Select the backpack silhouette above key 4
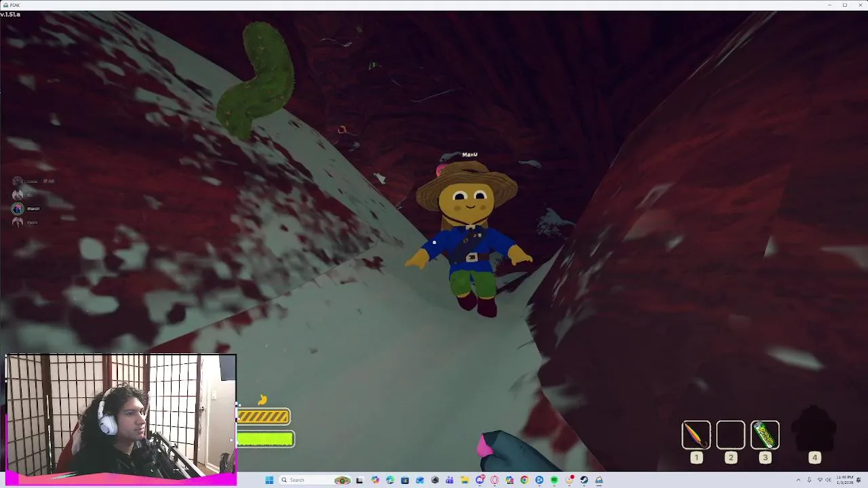Viewport: 868px width, 488px height. pyautogui.click(x=814, y=428)
